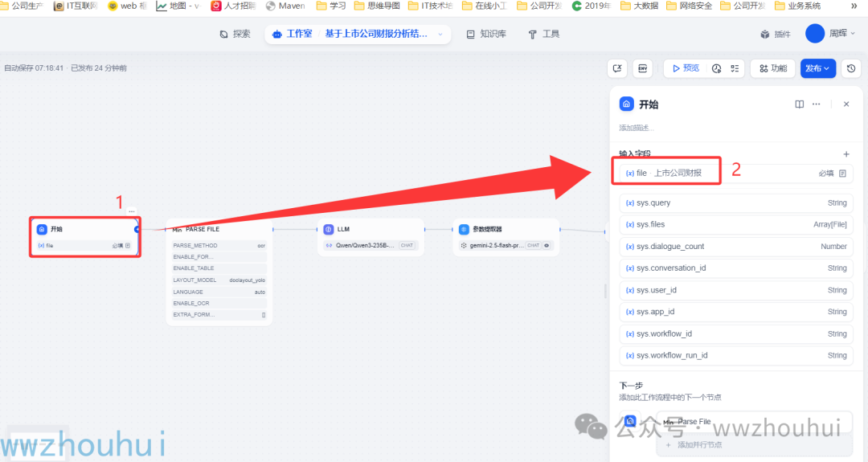This screenshot has width=868, height=462.
Task: Open the run history clock icon beside 预览
Action: coord(716,68)
